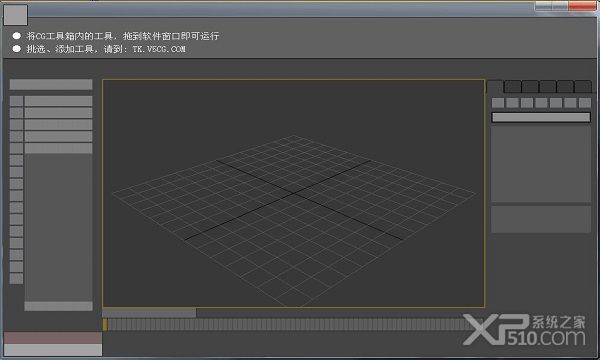Click the bordered light-gray field in right panel
This screenshot has height=360, width=600.
coord(541,117)
